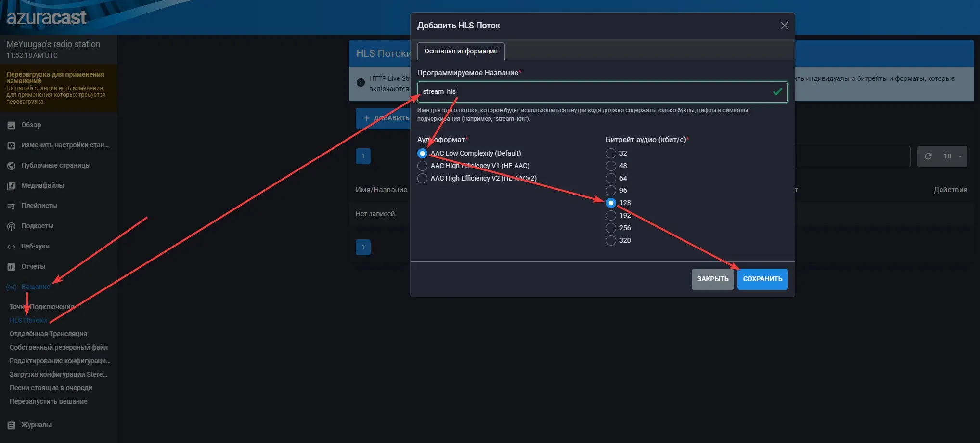Click MeYuugao's radio station name
Viewport: 980px width, 443px height.
53,44
